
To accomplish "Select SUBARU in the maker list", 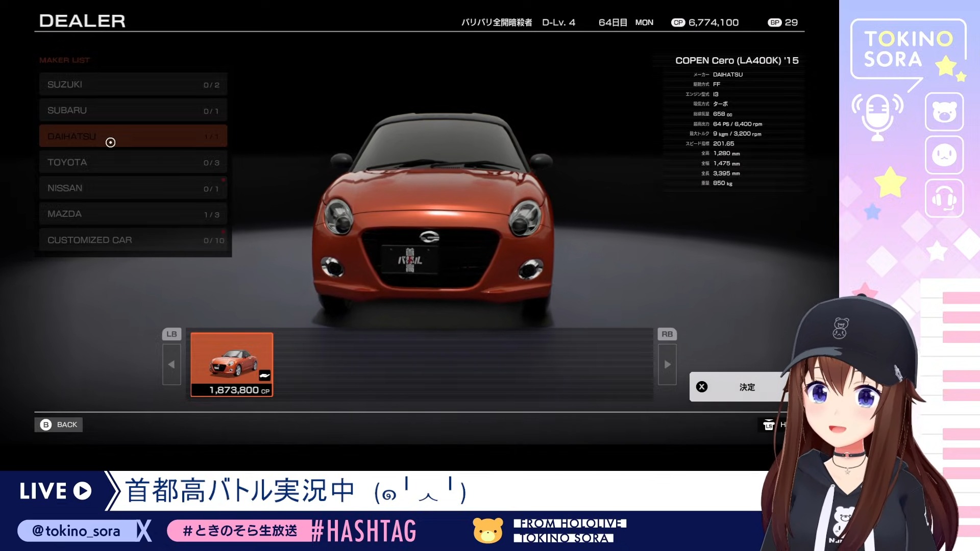I will click(x=133, y=111).
